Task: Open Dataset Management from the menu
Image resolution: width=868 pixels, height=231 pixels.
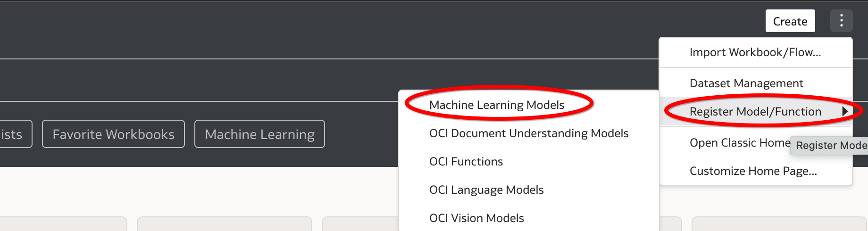Action: pos(746,83)
